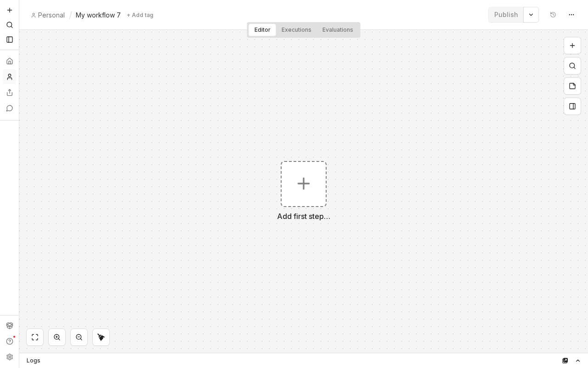Click Add tag link

click(140, 15)
